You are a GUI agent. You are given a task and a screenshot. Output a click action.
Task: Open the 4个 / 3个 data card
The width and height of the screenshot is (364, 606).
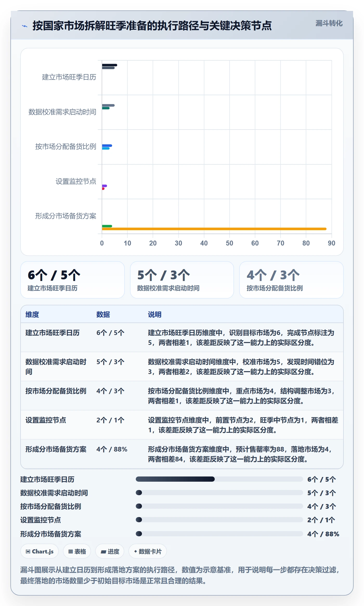[x=291, y=280]
